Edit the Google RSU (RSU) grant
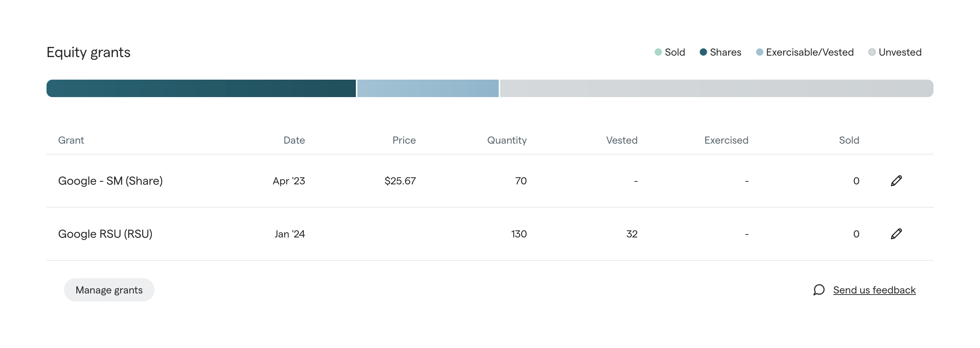Viewport: 980px width, 348px height. [896, 234]
